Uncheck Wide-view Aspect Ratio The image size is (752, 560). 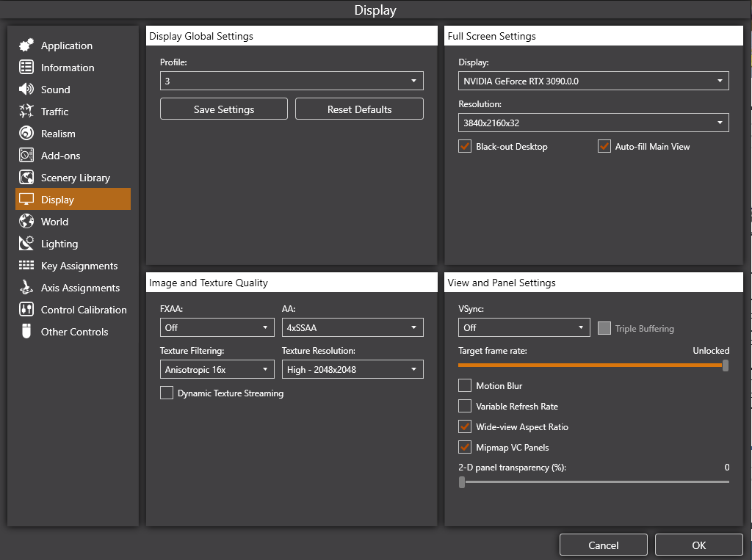pyautogui.click(x=465, y=426)
